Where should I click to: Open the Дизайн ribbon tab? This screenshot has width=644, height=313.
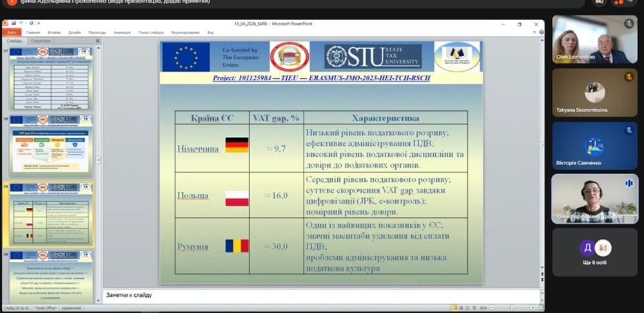pos(74,32)
